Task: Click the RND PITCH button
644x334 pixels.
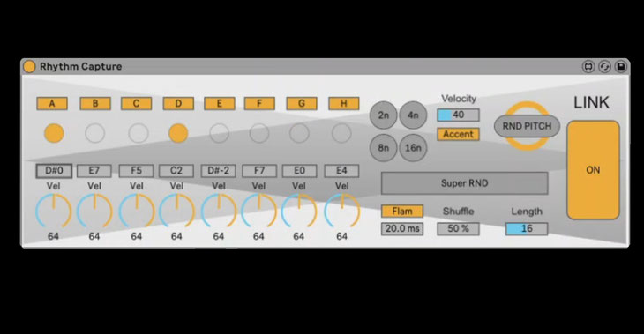Action: [527, 126]
